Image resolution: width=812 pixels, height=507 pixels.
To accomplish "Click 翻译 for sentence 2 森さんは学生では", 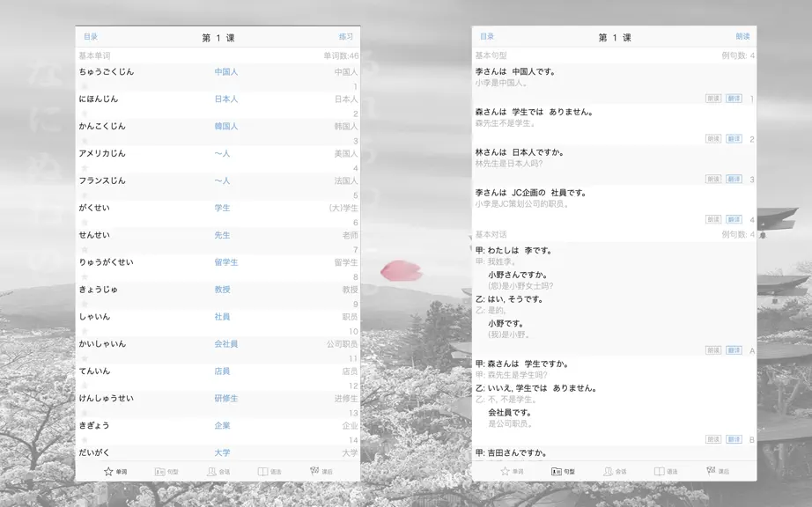I will click(x=734, y=139).
